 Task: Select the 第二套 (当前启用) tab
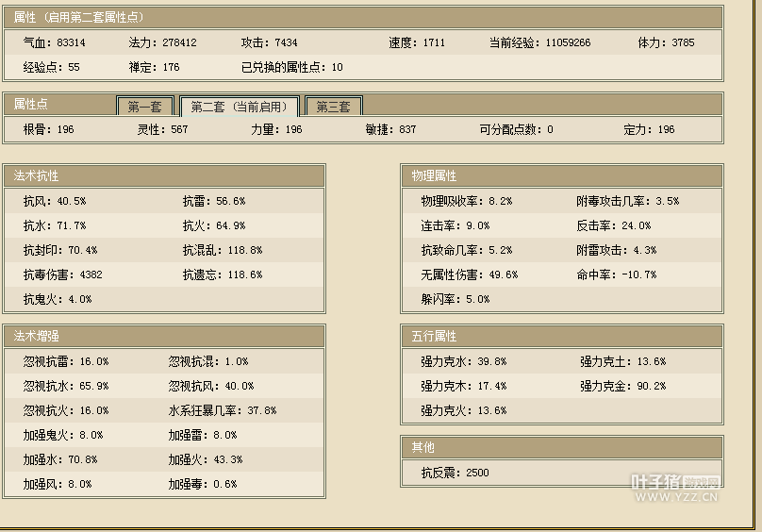click(x=239, y=107)
